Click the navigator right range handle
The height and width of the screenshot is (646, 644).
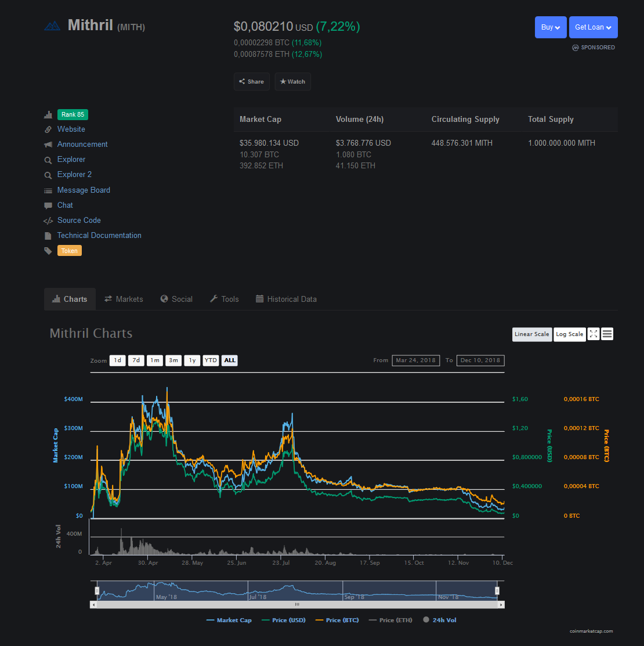pos(497,591)
